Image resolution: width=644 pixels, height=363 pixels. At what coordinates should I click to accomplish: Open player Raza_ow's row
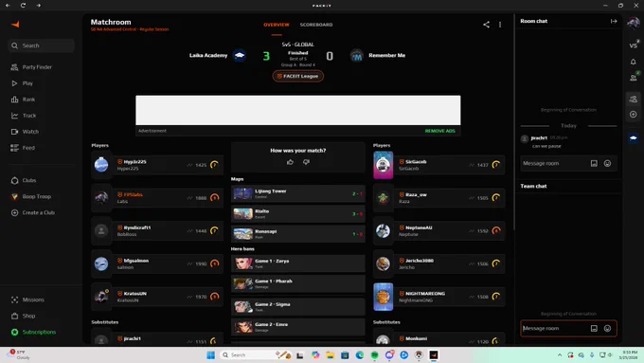click(x=439, y=198)
